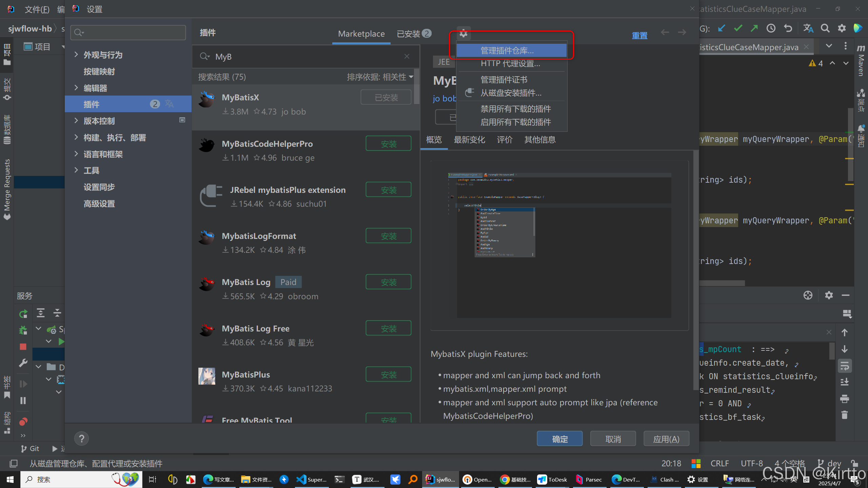Image resolution: width=868 pixels, height=488 pixels.
Task: Open the Clash app in taskbar
Action: pyautogui.click(x=665, y=479)
